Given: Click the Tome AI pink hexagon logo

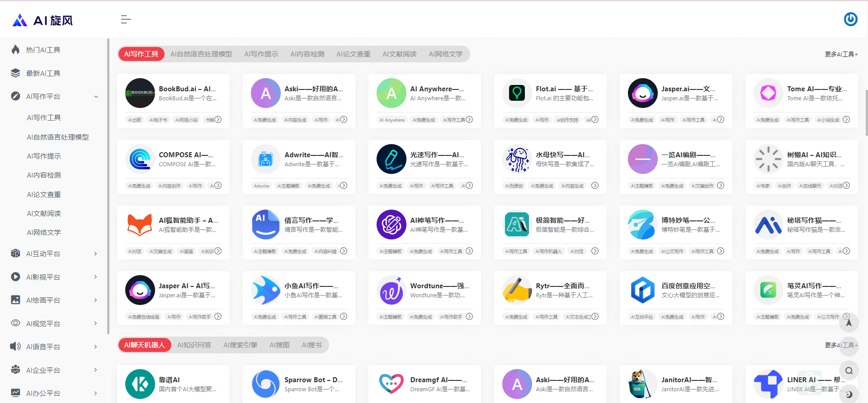Looking at the screenshot, I should coord(769,93).
